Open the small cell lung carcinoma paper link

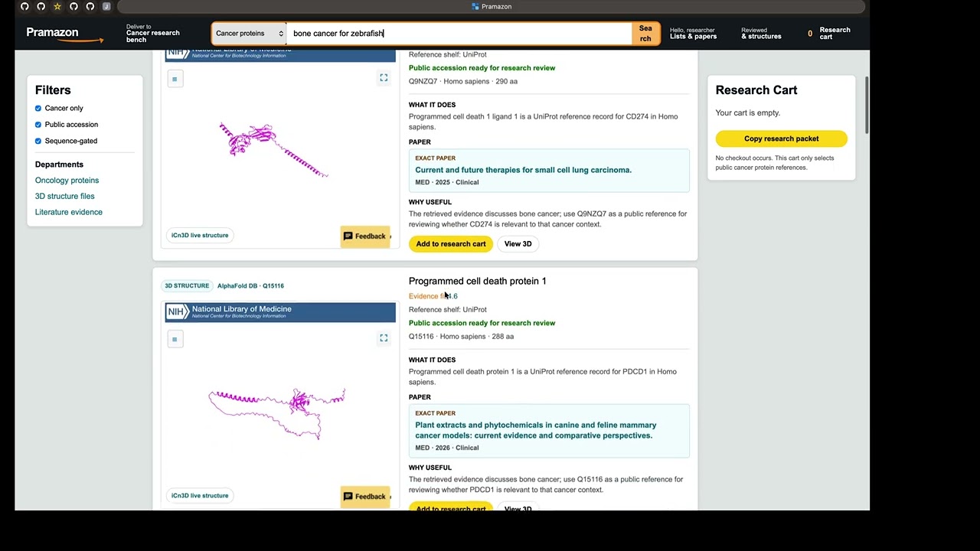(x=524, y=170)
